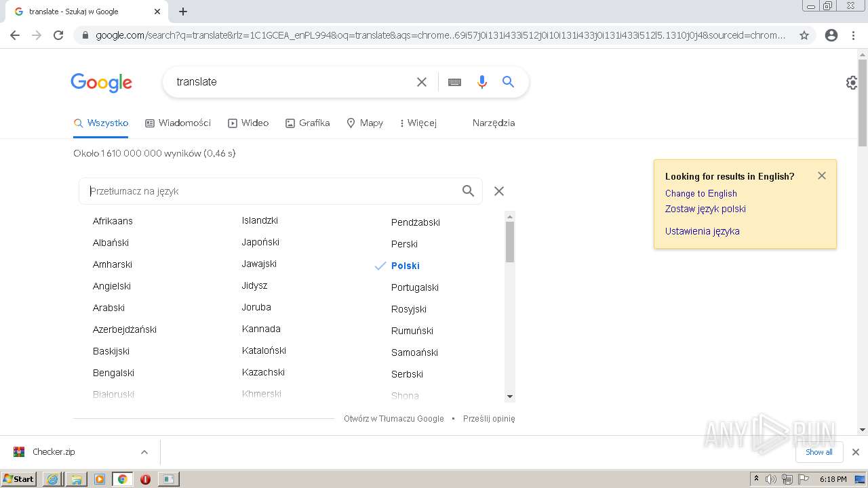Switch to the Wiadomości tab
This screenshot has width=868, height=488.
click(x=178, y=123)
